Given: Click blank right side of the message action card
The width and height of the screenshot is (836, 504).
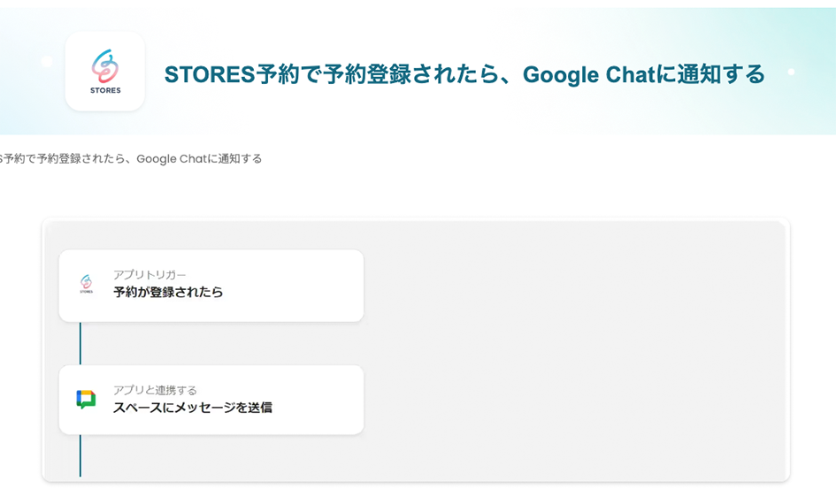Looking at the screenshot, I should (318, 400).
